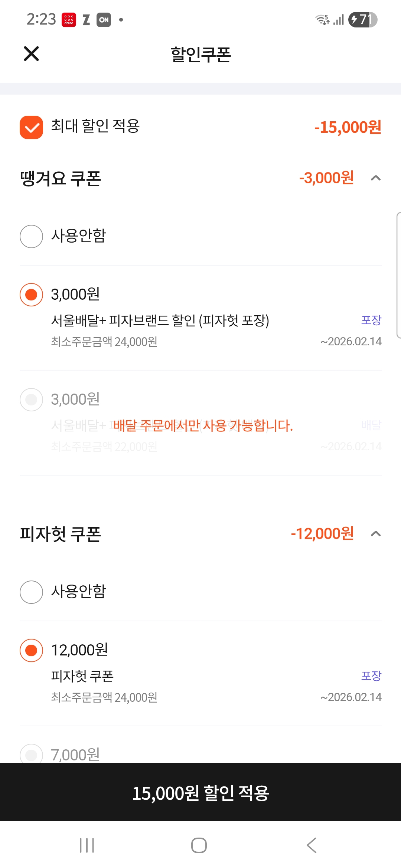Select the 12,000원 피자헛 쿠폰 radio
Image resolution: width=401 pixels, height=868 pixels.
[31, 650]
